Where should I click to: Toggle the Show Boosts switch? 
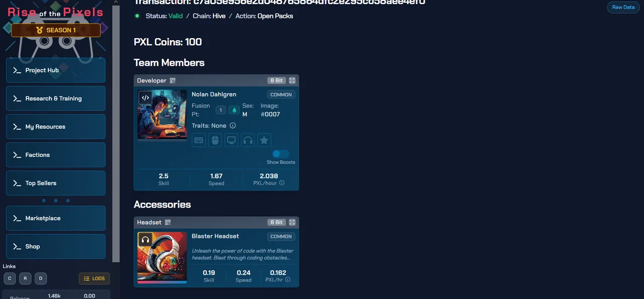[x=281, y=154]
